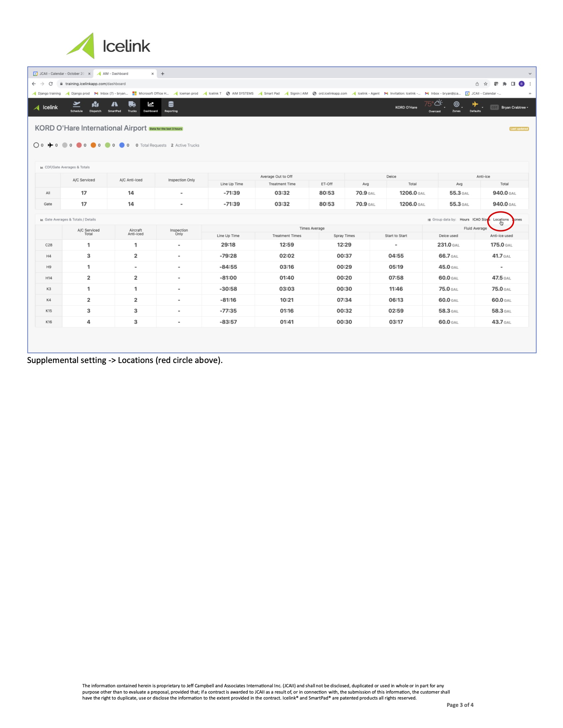
Task: Click the gray status dot
Action: 65,145
